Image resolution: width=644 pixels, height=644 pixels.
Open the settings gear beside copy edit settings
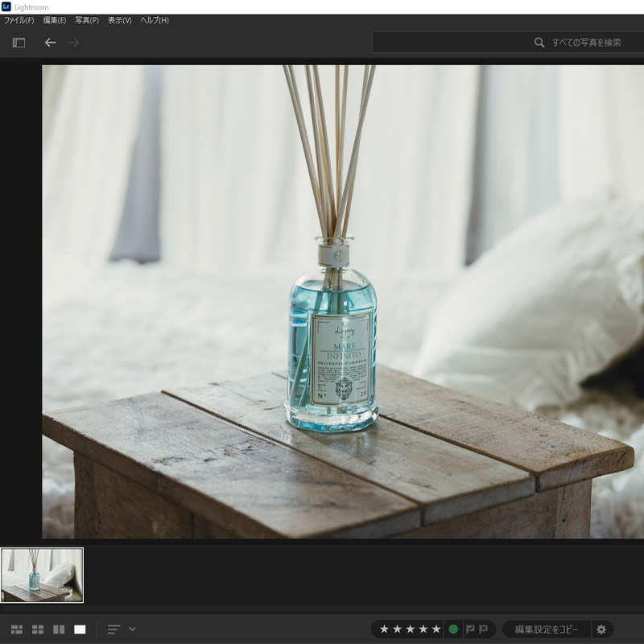[x=601, y=629]
